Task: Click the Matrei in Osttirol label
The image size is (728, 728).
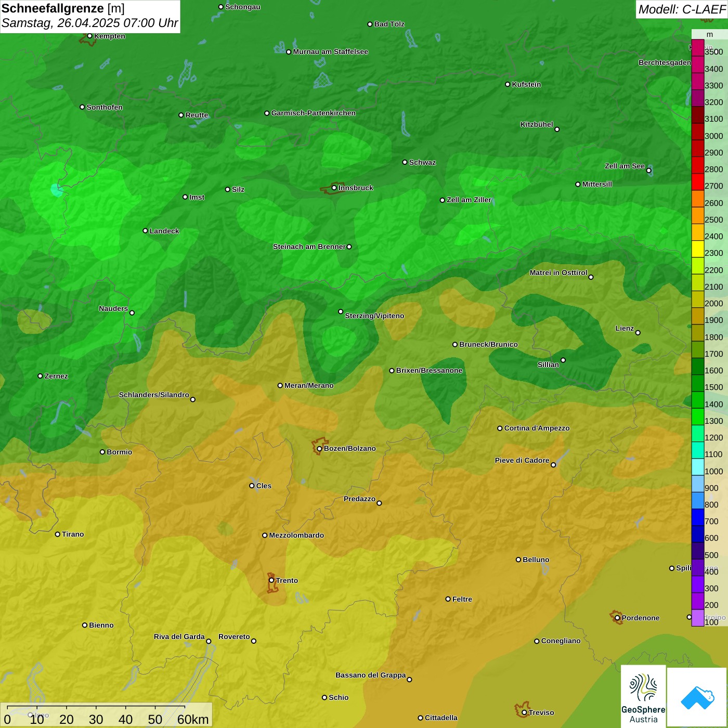Action: [x=558, y=272]
